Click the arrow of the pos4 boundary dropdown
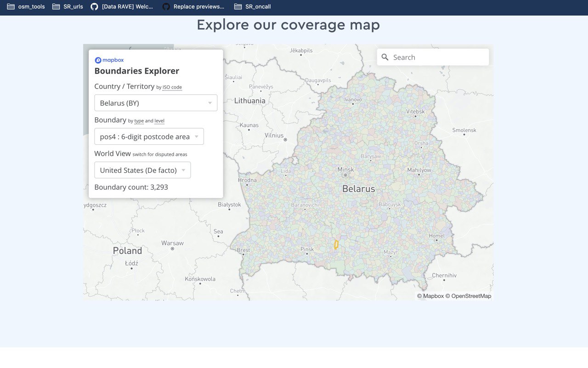Screen dimensions: 588x368 pyautogui.click(x=197, y=136)
